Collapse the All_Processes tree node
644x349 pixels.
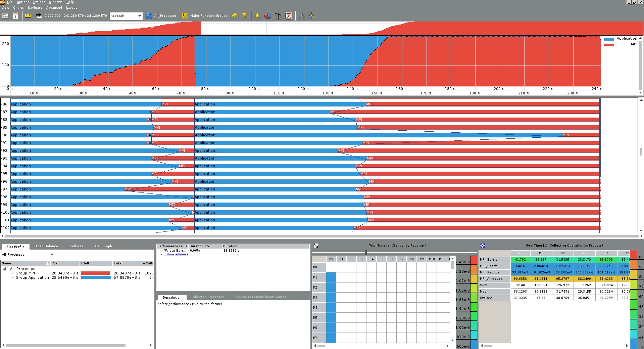click(4, 269)
